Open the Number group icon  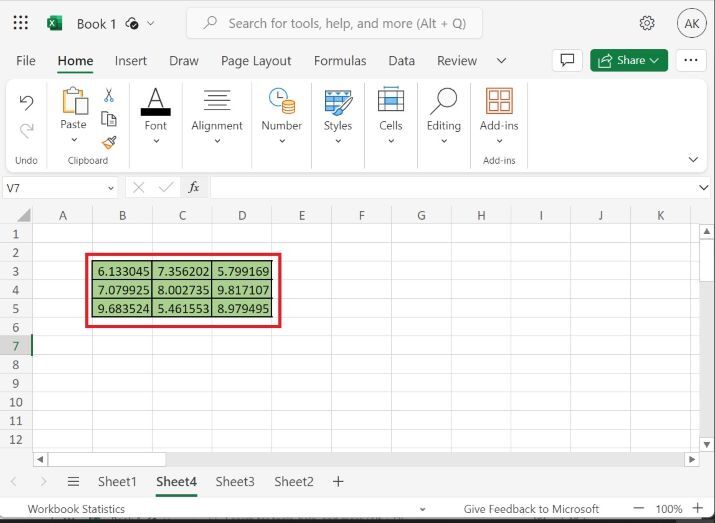point(282,101)
